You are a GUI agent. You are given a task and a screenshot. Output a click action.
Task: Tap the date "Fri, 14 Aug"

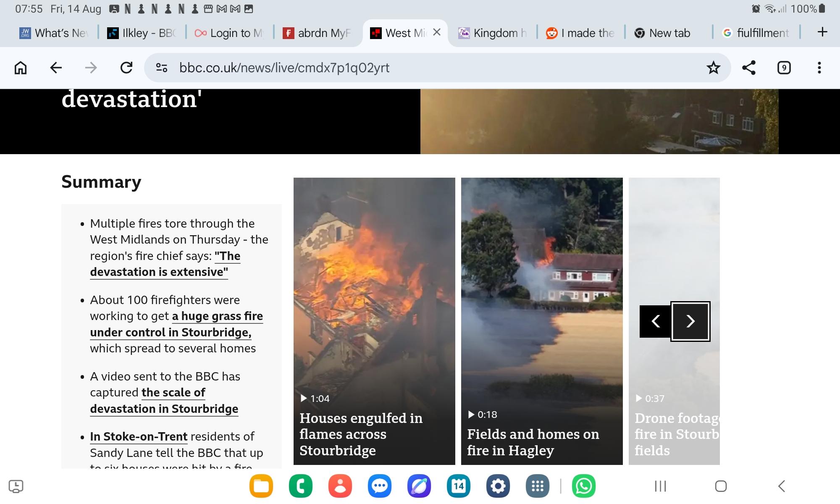click(76, 9)
